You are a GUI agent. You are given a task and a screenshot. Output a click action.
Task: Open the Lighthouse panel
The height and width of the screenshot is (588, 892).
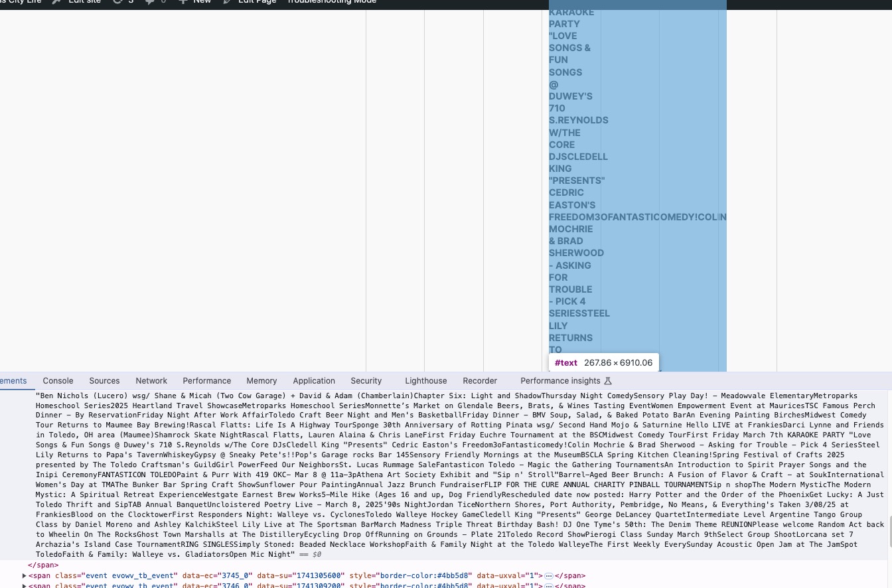point(426,381)
